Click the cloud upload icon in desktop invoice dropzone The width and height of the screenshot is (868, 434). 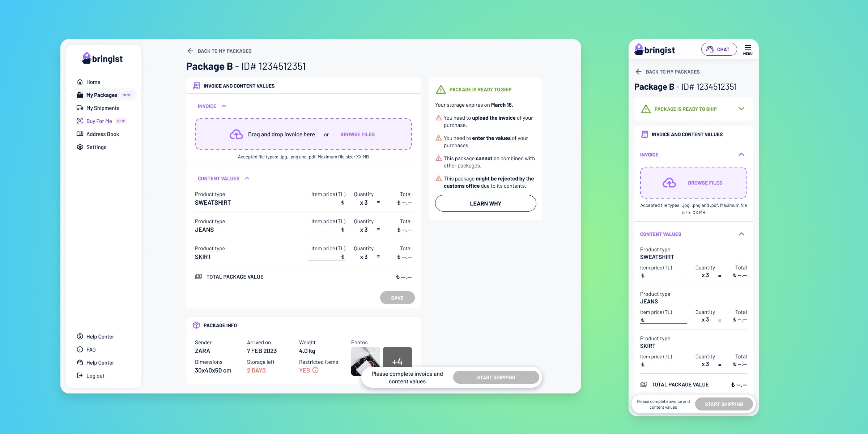click(x=236, y=135)
